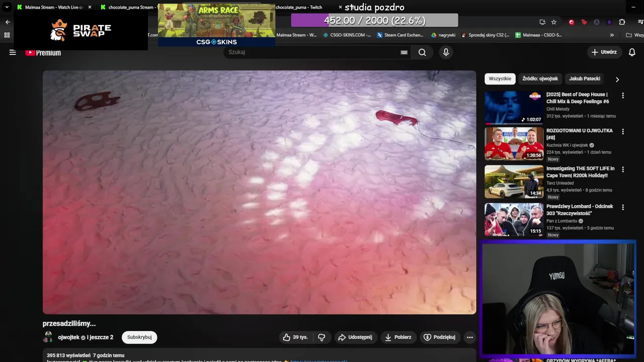
Task: Click the 452.00 / 2000 donation progress bar
Action: point(374,20)
